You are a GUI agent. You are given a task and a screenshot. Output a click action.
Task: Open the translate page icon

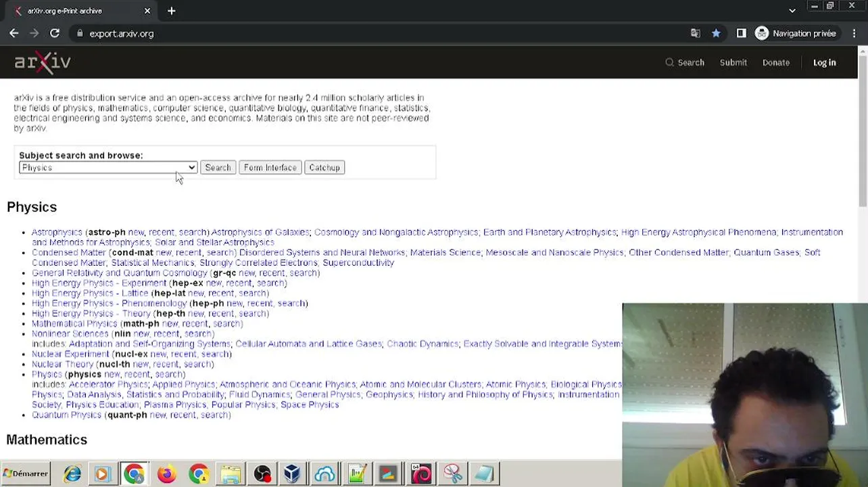696,33
